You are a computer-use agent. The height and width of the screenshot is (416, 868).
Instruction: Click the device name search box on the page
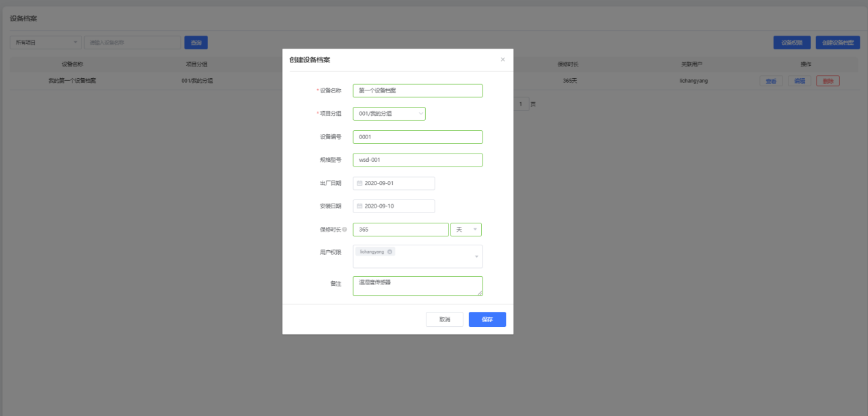coord(132,42)
